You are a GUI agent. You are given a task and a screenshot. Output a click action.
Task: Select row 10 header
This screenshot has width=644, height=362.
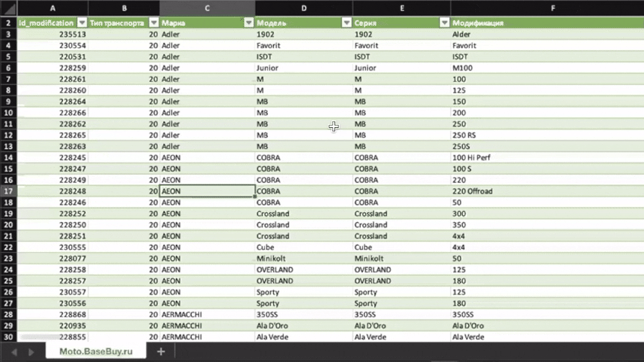(9, 113)
